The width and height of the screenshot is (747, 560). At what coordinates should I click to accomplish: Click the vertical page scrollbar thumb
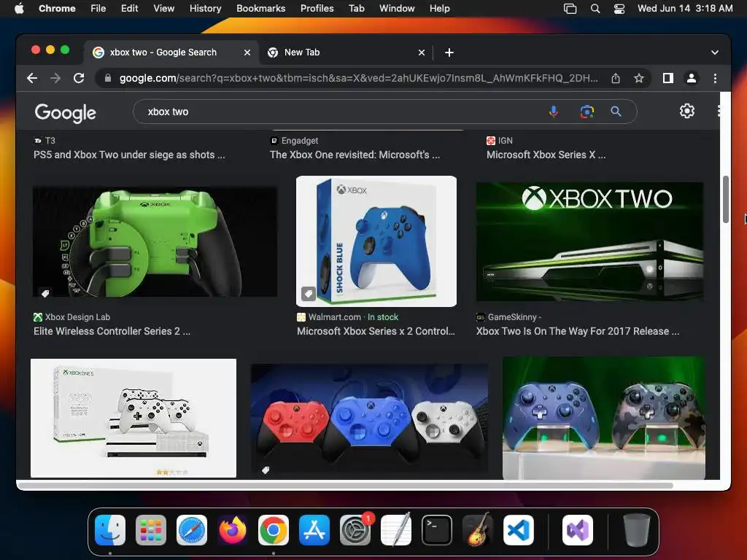coord(726,199)
